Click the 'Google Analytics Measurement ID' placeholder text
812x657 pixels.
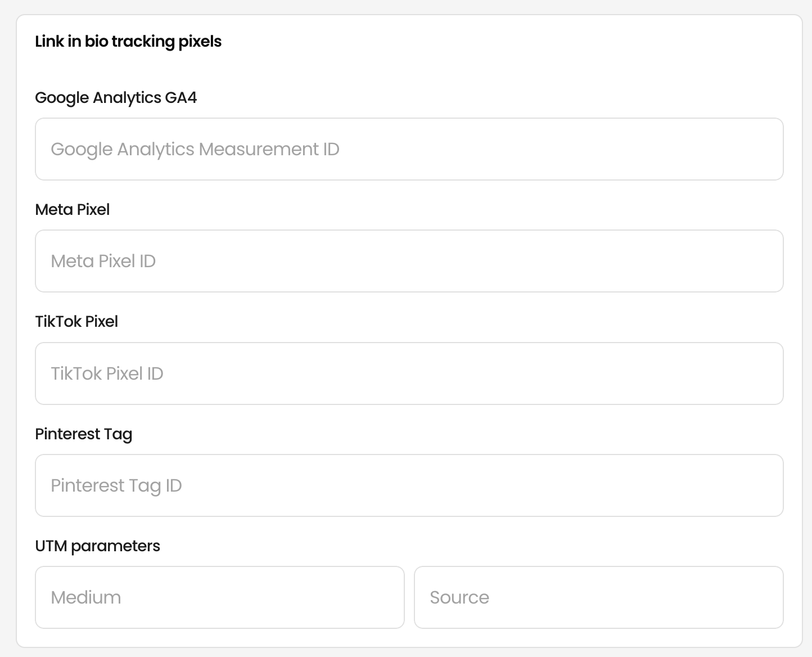[x=195, y=149]
